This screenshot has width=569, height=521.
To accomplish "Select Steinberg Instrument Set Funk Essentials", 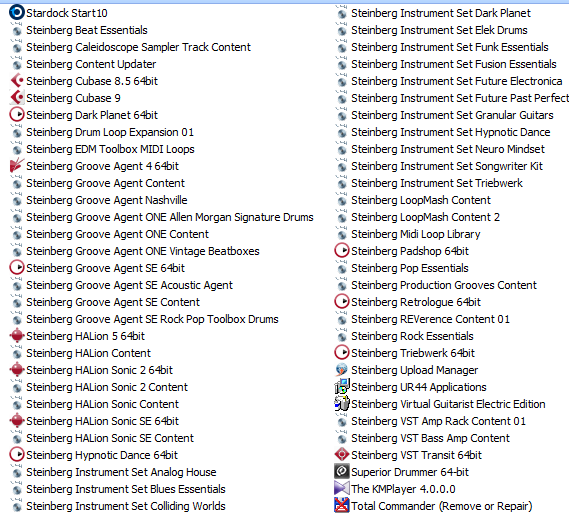I will point(450,47).
